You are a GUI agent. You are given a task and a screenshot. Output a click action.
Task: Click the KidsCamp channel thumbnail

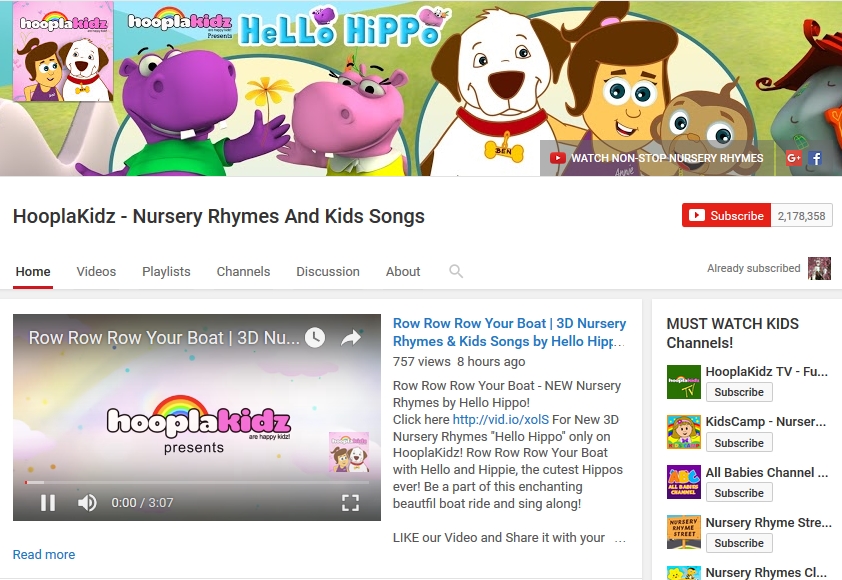(684, 432)
